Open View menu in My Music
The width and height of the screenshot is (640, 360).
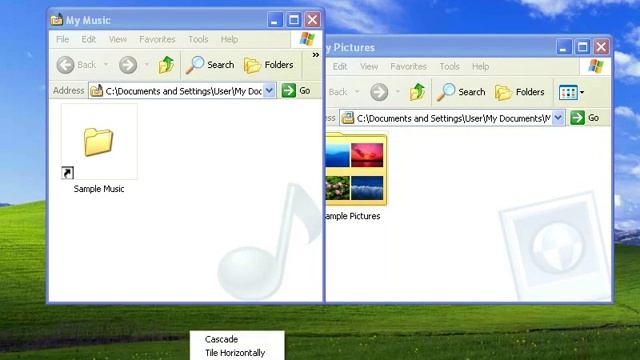tap(118, 39)
